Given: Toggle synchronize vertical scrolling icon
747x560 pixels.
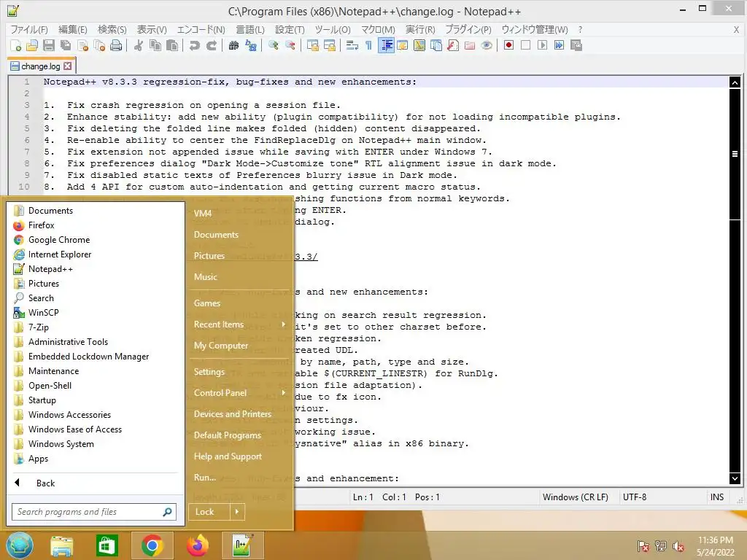Looking at the screenshot, I should (x=312, y=46).
